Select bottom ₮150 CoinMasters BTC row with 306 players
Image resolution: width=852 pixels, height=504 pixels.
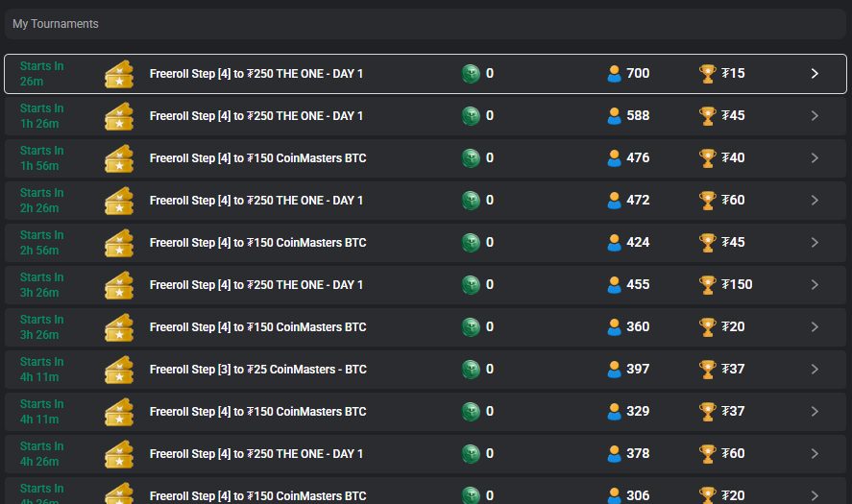point(426,491)
